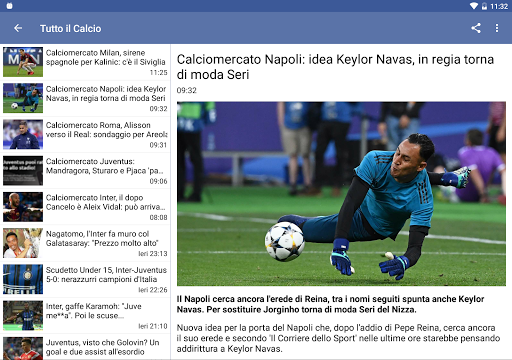Click the bold article summary paragraph
Image resolution: width=512 pixels, height=360 pixels.
(x=330, y=304)
